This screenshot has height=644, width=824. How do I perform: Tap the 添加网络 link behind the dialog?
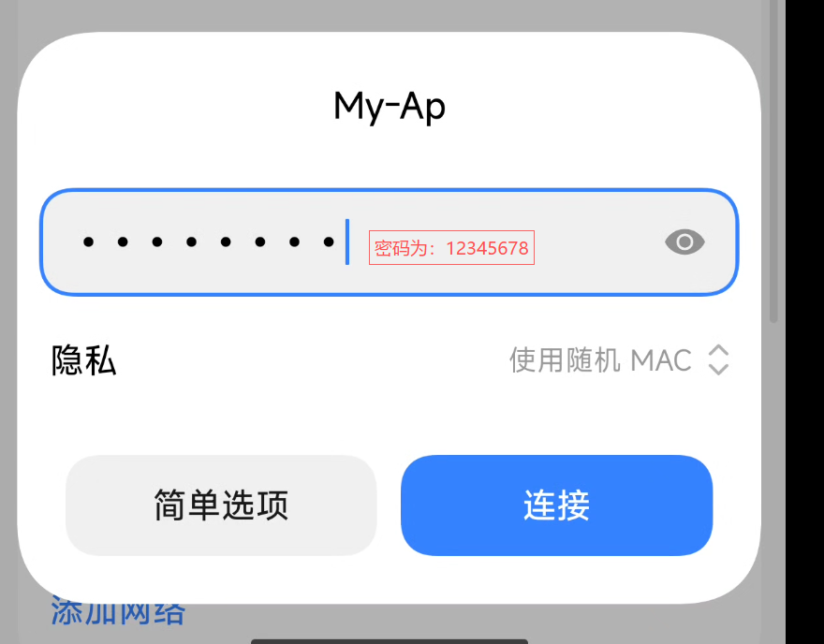pyautogui.click(x=118, y=613)
